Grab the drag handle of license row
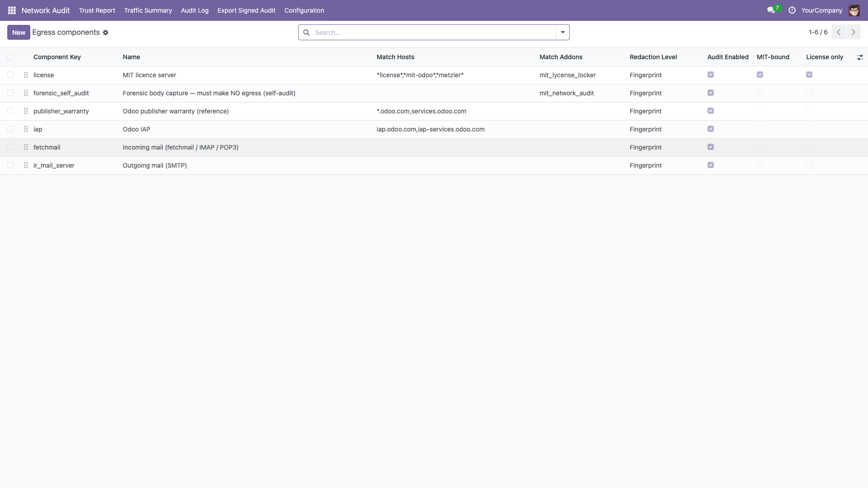The height and width of the screenshot is (488, 868). 26,75
